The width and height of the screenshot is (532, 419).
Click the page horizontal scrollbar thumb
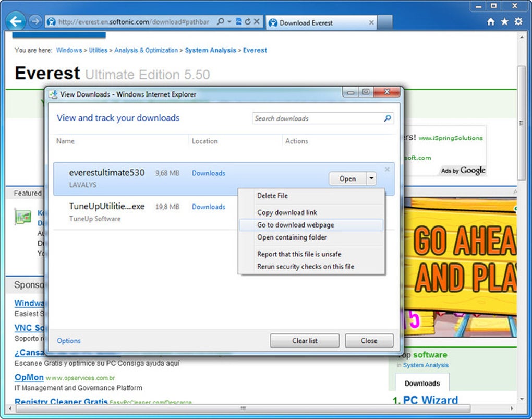click(243, 408)
